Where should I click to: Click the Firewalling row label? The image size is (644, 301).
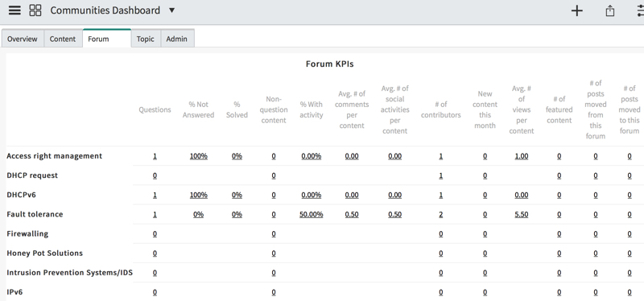pos(27,233)
